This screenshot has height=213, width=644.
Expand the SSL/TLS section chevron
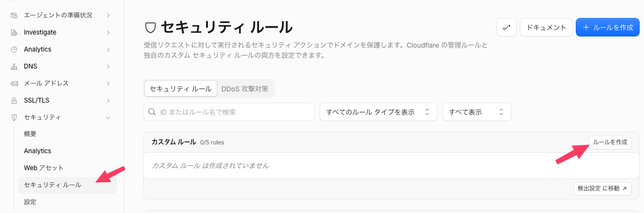(x=108, y=100)
